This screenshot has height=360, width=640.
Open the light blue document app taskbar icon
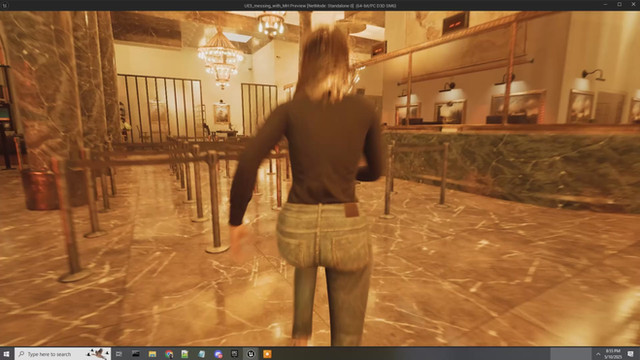tap(202, 354)
